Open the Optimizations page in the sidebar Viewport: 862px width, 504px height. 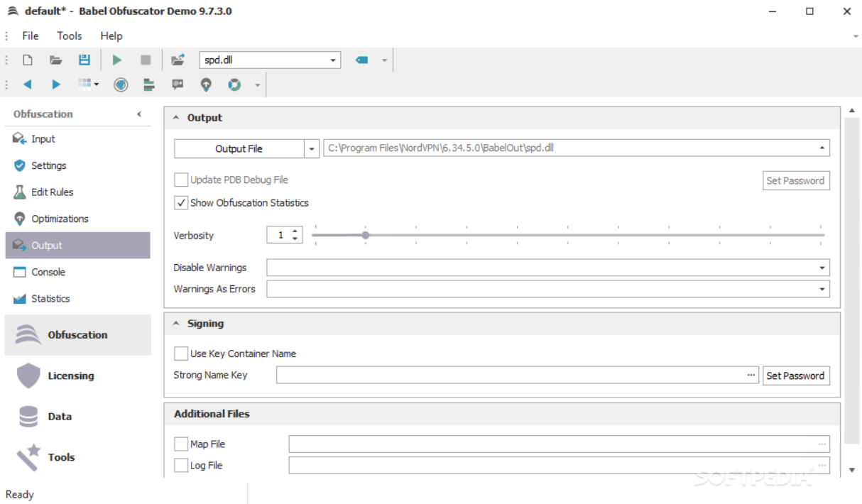(77, 219)
